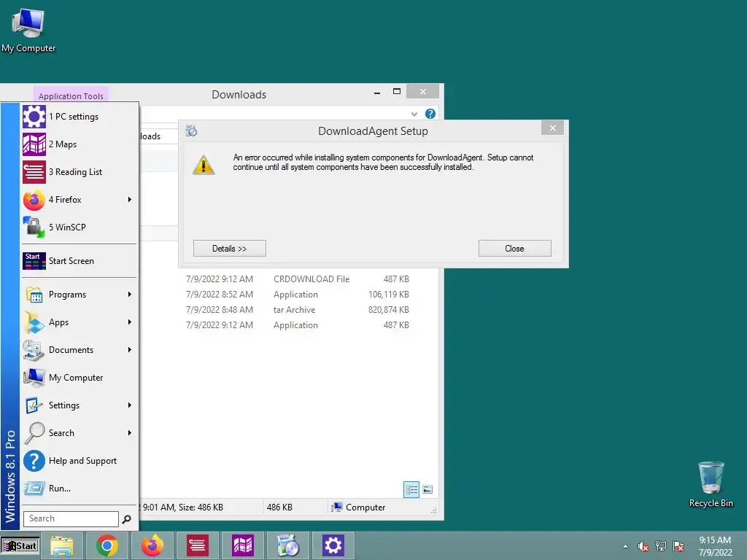Image resolution: width=747 pixels, height=560 pixels.
Task: Open PC settings from taskbar
Action: click(333, 545)
